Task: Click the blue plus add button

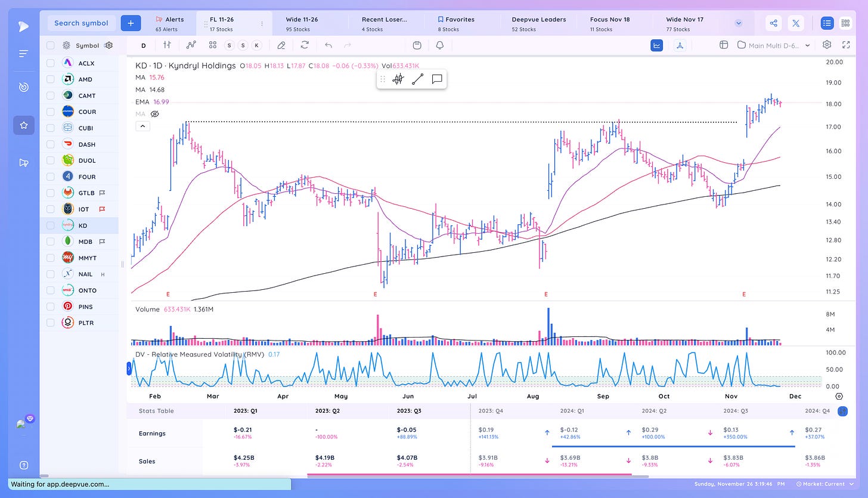Action: 131,23
